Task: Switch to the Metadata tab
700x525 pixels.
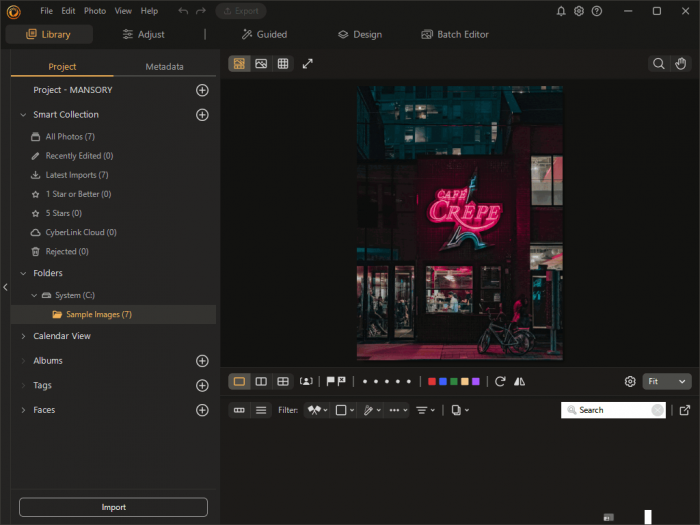Action: click(164, 67)
